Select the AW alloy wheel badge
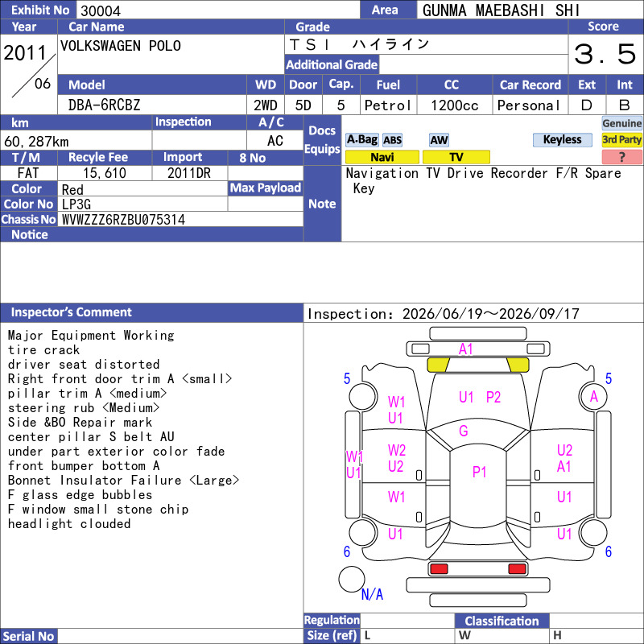 pyautogui.click(x=439, y=140)
